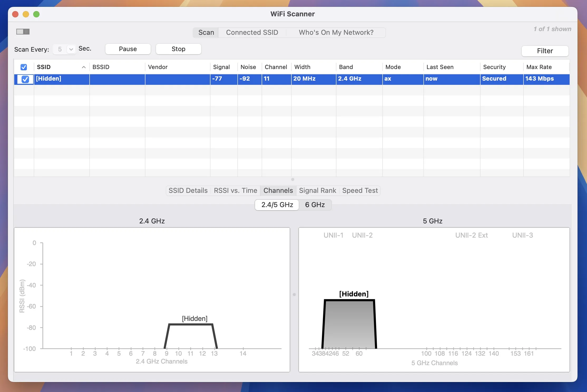Open the SSID Details tab

pos(188,190)
